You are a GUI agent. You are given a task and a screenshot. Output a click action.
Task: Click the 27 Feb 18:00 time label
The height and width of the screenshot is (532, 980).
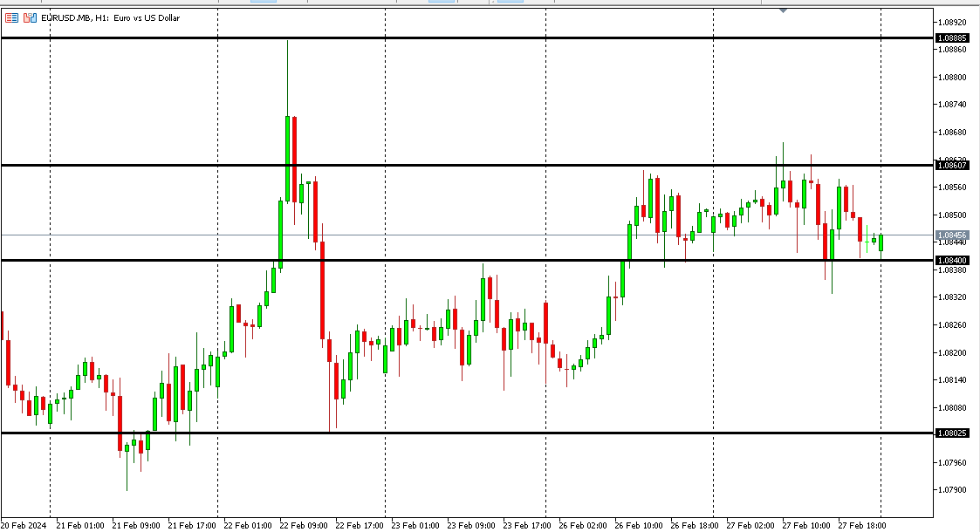coord(862,526)
